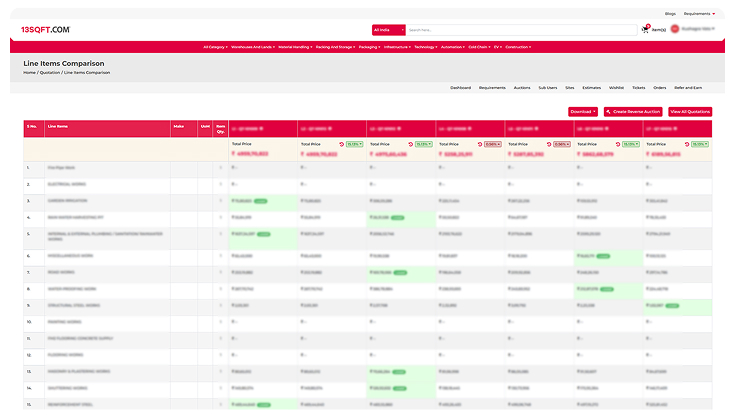This screenshot has height=415, width=740.
Task: Click info icon in seventh quotation header
Action: (675, 129)
